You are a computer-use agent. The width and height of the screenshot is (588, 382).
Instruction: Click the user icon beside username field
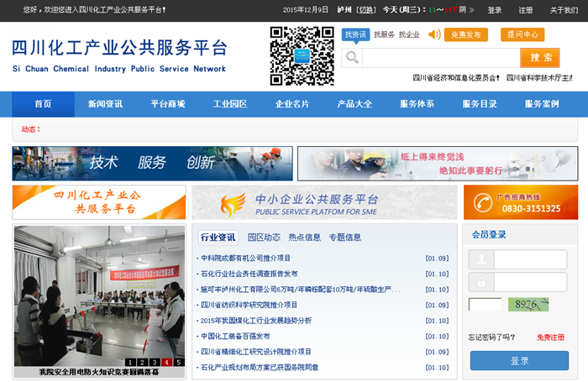pos(481,259)
